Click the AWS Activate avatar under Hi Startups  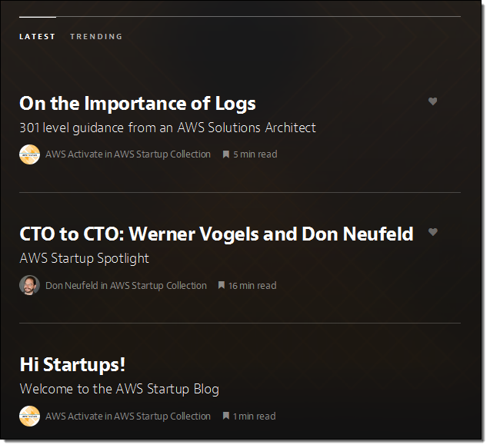29,416
